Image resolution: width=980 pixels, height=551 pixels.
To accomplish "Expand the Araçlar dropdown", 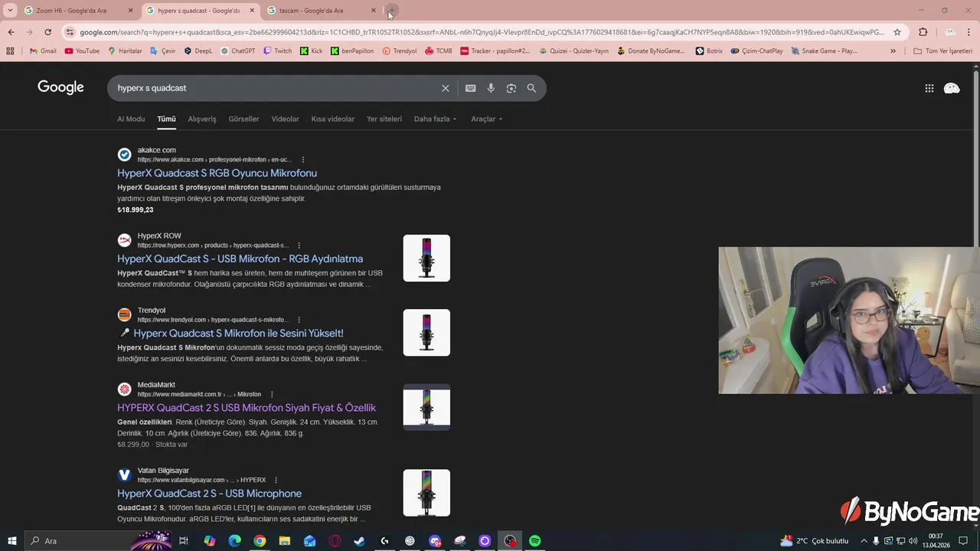I will (x=487, y=119).
